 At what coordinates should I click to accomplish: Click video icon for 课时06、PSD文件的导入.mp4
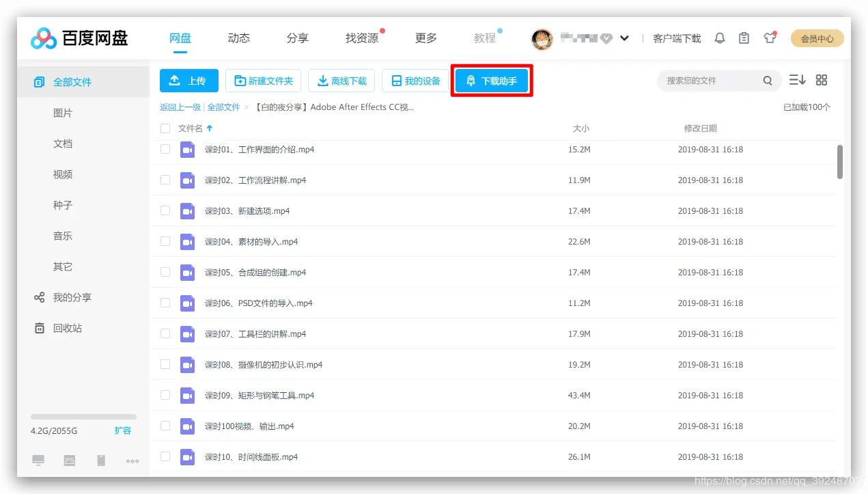(188, 303)
